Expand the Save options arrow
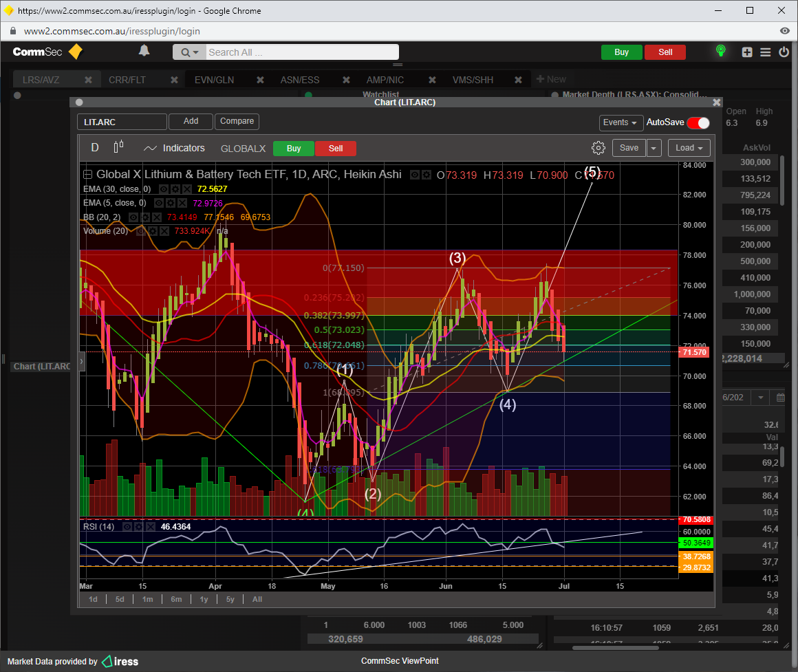 654,148
